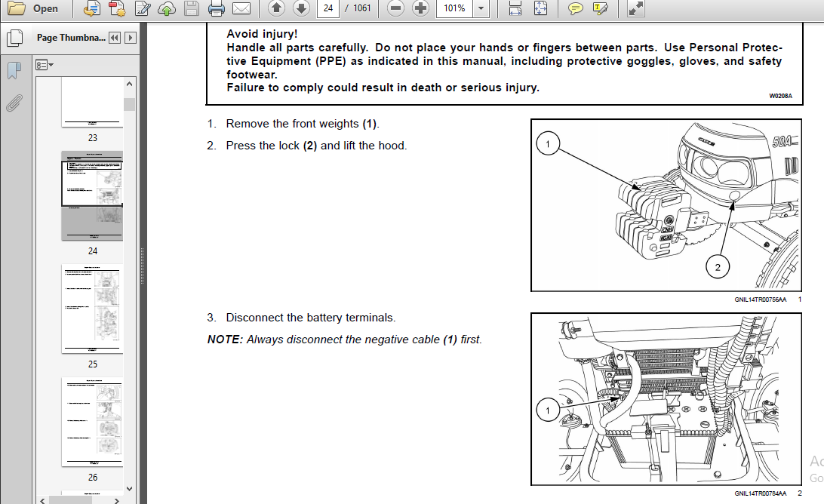Go to previous page with up arrow
824x504 pixels.
(x=276, y=8)
